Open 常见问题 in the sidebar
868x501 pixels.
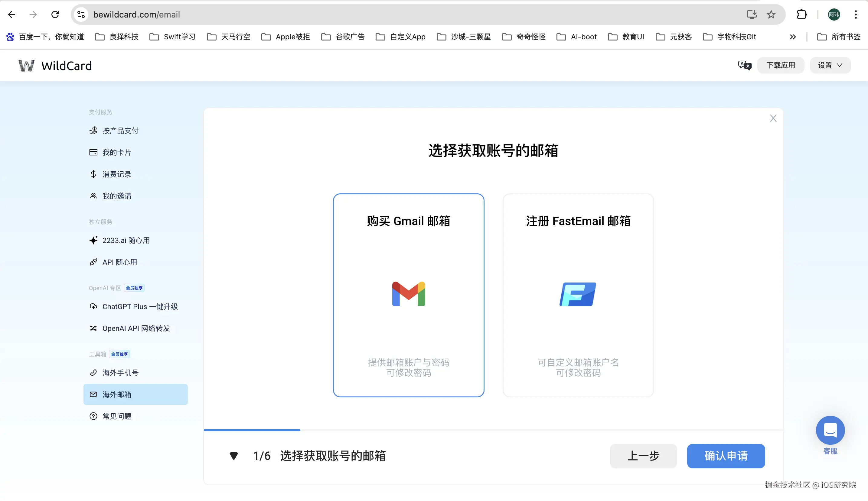(117, 416)
